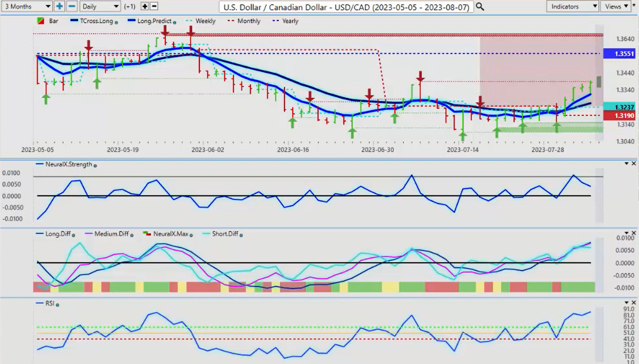
Task: Click the Bar legend color icon
Action: tap(41, 21)
